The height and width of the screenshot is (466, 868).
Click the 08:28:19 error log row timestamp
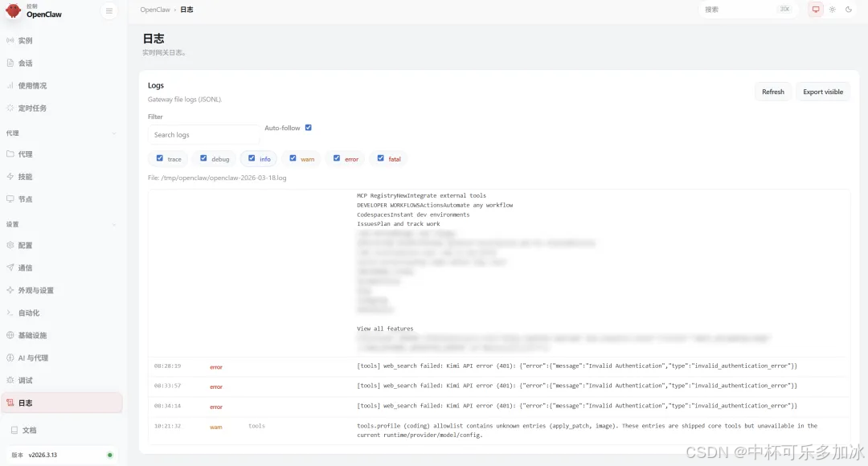point(167,366)
